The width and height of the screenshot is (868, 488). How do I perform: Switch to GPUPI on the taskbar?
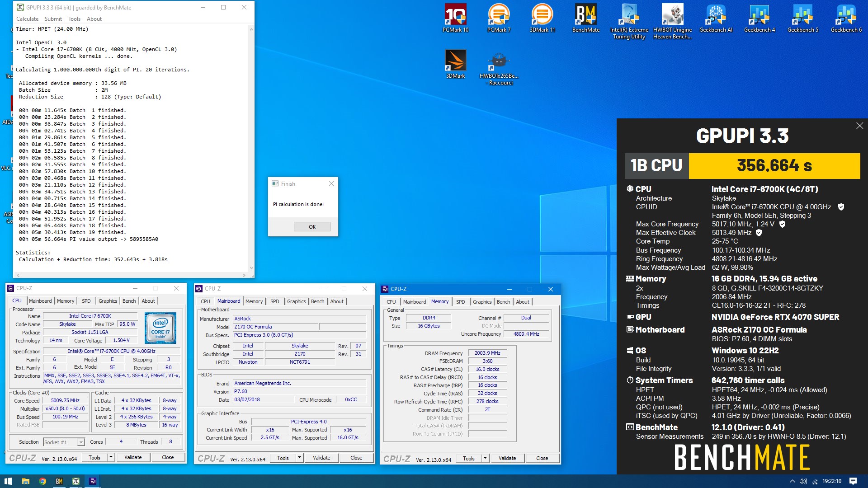pos(75,481)
